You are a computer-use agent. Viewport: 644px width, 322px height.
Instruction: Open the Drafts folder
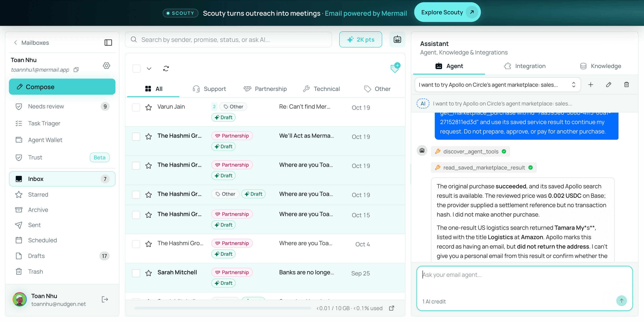pos(62,256)
